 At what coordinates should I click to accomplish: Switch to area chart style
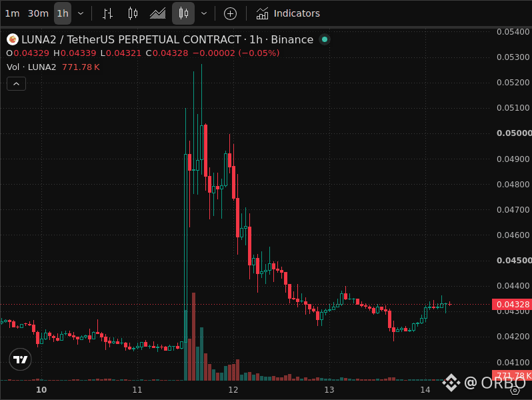point(158,13)
